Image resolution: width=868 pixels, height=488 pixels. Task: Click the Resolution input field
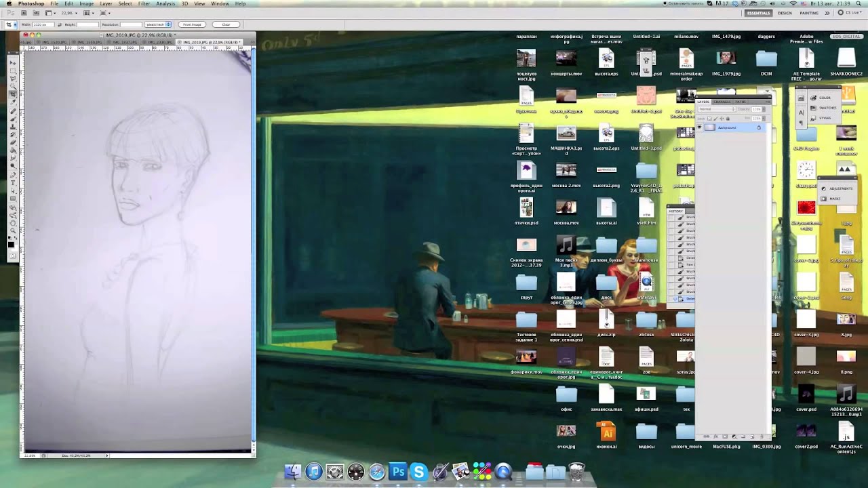click(x=131, y=24)
